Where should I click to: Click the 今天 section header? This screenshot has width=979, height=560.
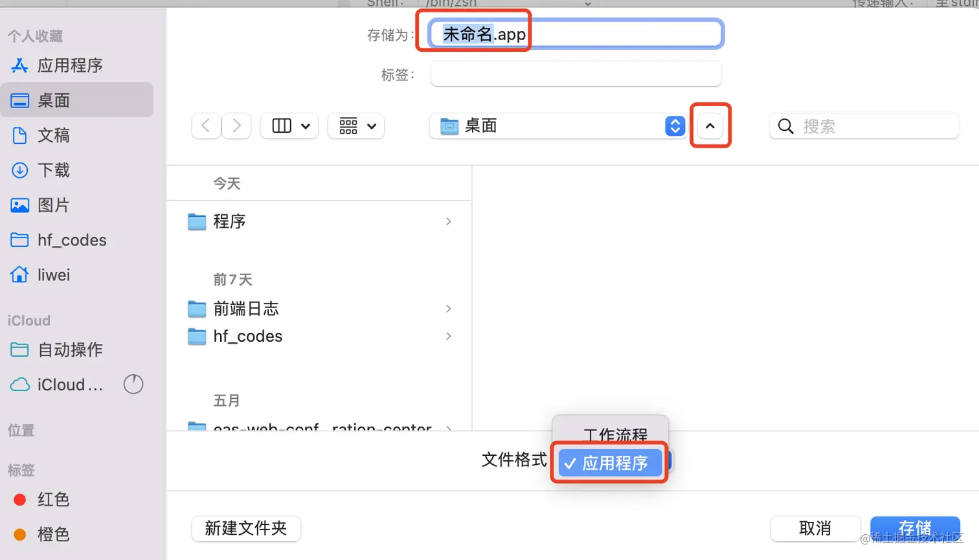point(227,184)
